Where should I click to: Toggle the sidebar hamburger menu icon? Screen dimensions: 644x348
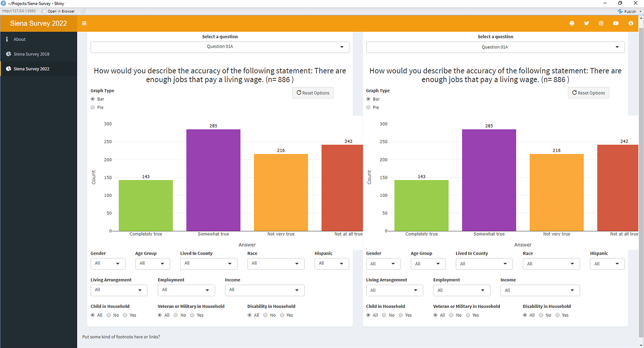pyautogui.click(x=84, y=23)
